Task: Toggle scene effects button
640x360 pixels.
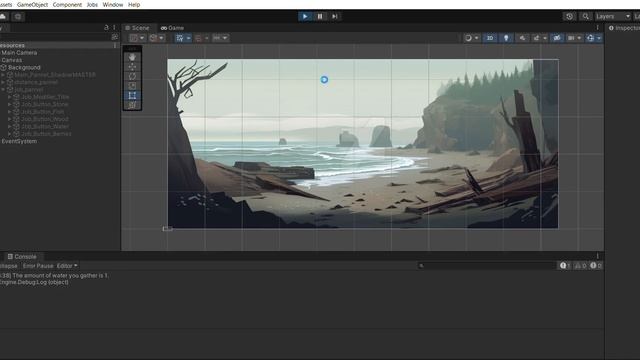Action: (536, 38)
